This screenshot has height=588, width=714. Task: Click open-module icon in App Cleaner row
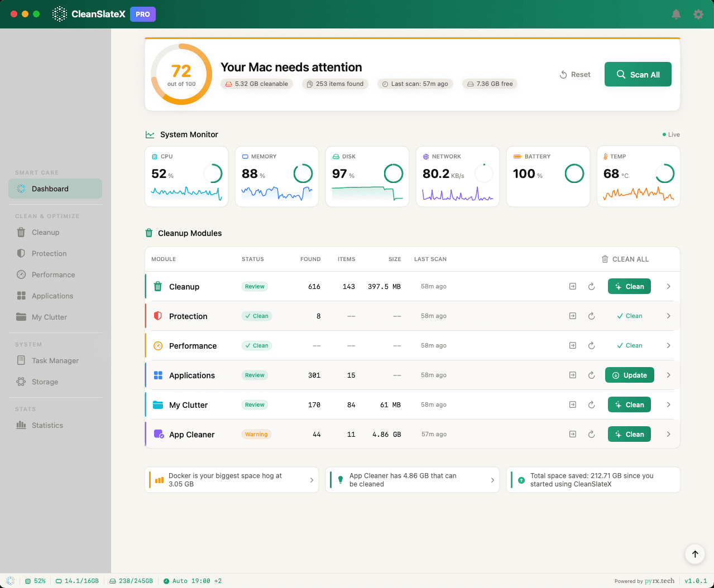pos(573,434)
